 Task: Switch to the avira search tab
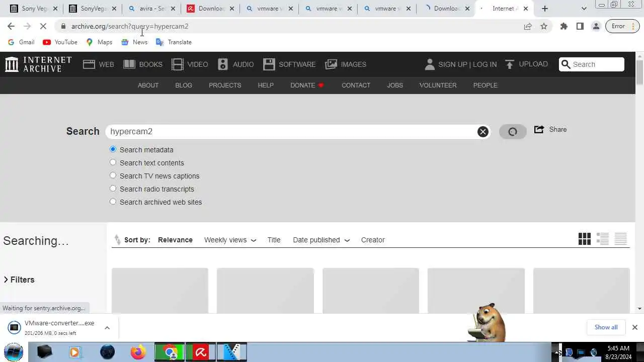click(151, 9)
